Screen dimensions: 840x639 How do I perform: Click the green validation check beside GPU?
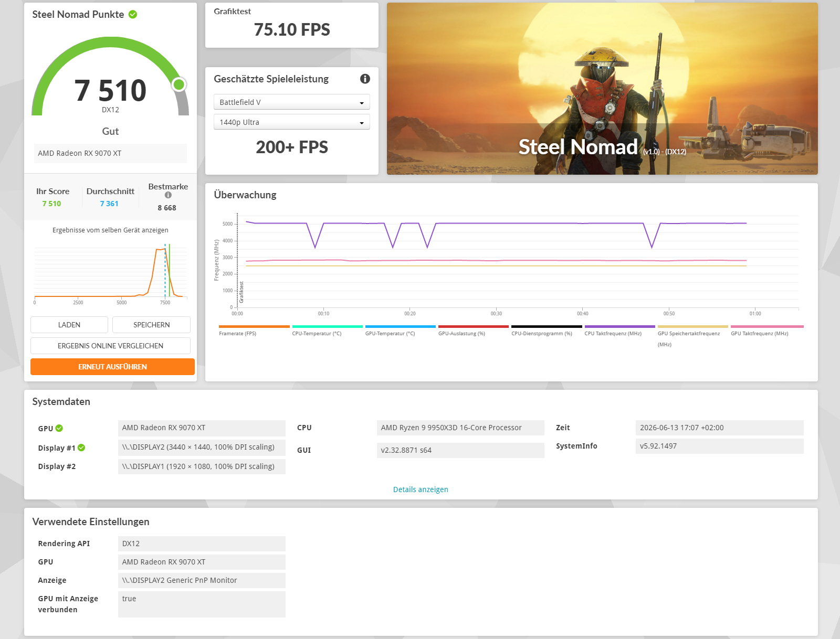coord(59,428)
